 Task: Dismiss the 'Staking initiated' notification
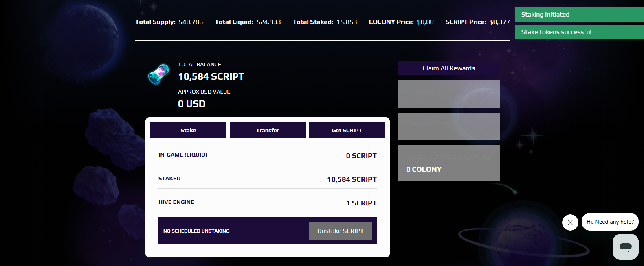[x=579, y=15]
